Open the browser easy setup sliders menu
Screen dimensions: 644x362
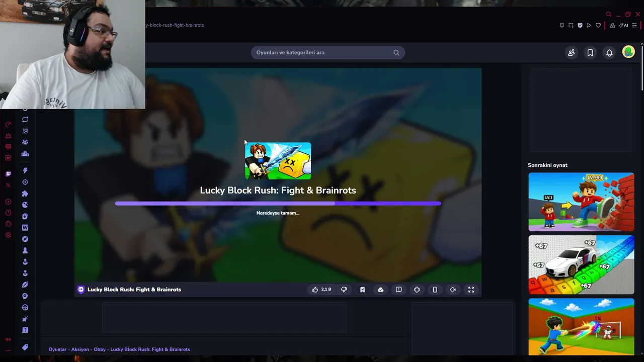coord(634,25)
